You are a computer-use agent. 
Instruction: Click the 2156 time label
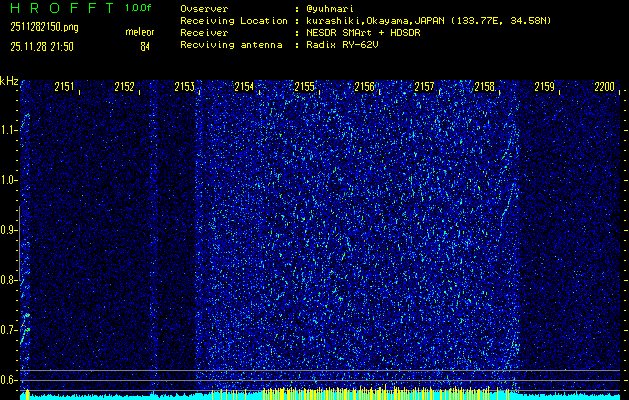pyautogui.click(x=364, y=87)
